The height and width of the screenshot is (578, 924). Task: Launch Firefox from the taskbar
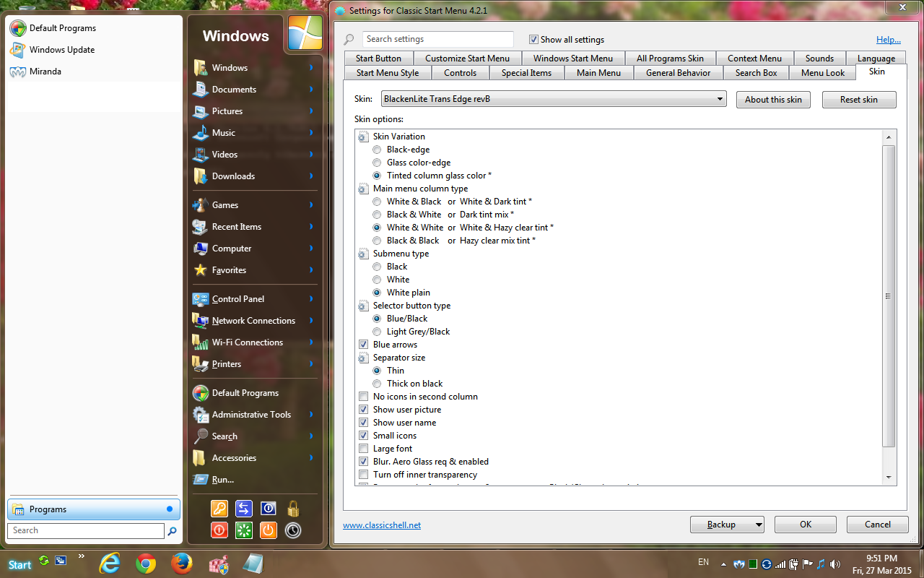182,564
